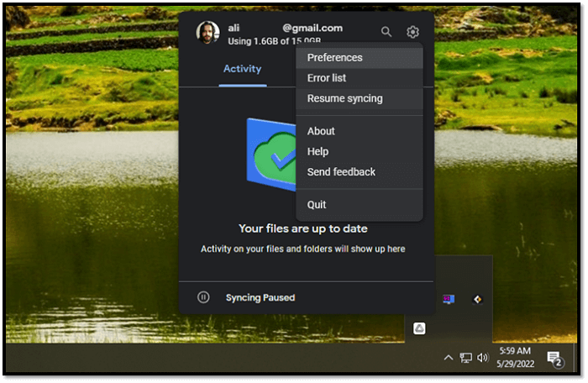Click the pink and blue monitor tray icon
Screen dimensions: 588x383
click(449, 299)
